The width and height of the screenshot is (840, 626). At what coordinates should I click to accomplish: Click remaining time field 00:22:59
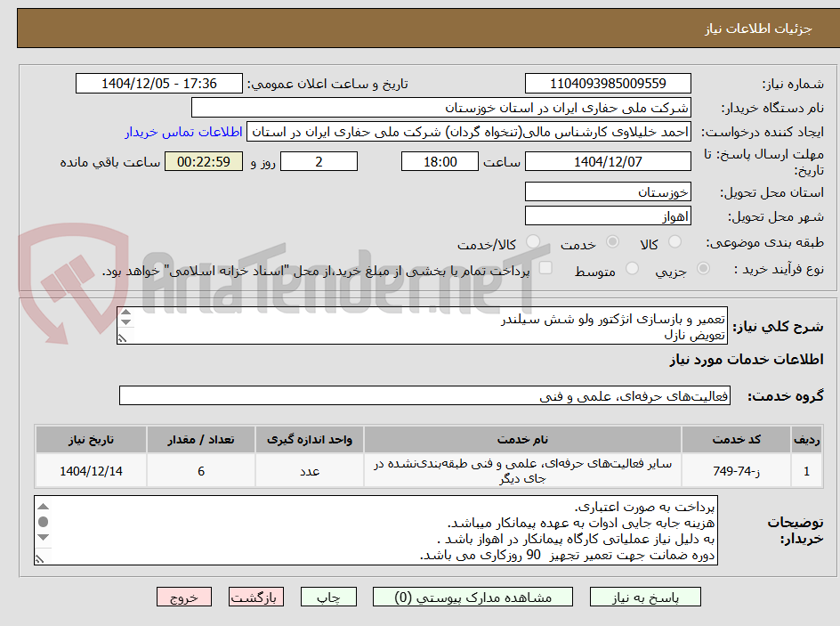(x=204, y=161)
